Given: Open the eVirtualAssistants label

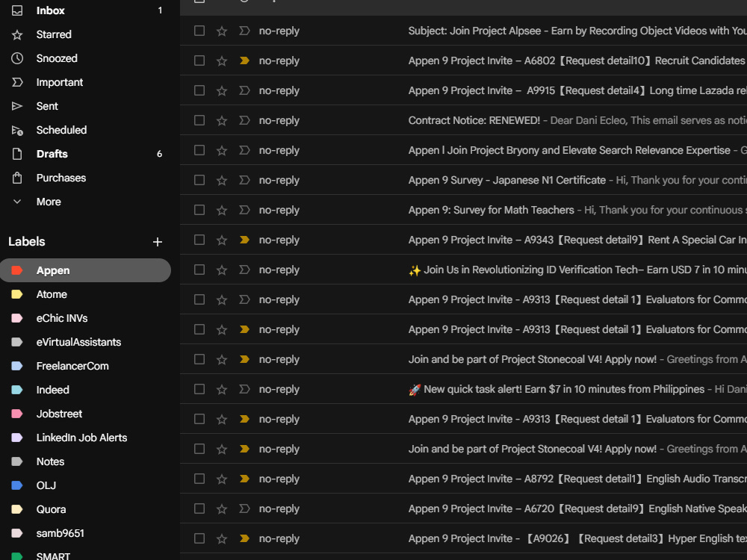Looking at the screenshot, I should [85, 342].
